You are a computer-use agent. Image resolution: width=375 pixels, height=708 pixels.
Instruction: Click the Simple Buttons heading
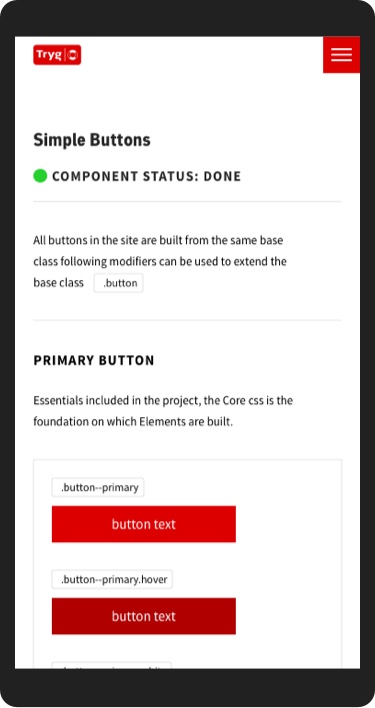[x=92, y=140]
